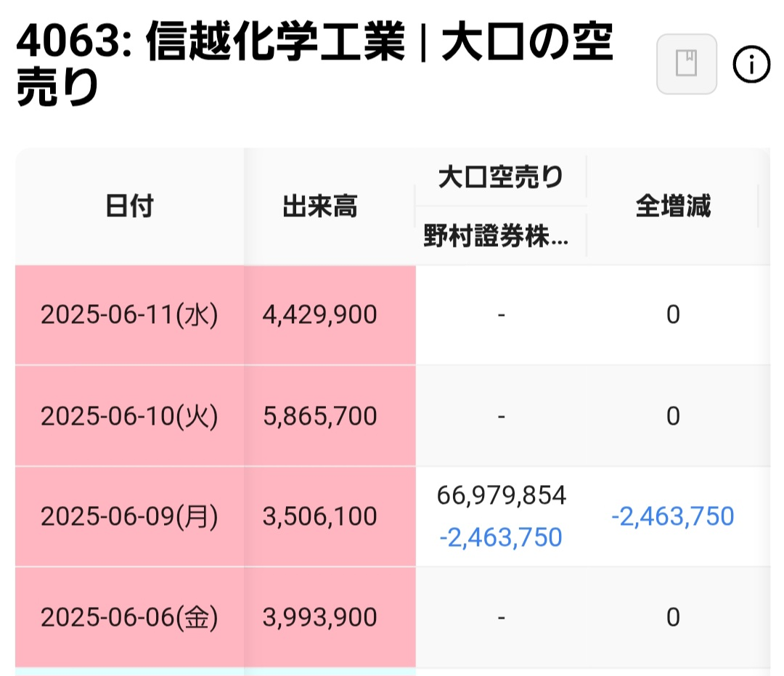Image resolution: width=784 pixels, height=676 pixels.
Task: Select the 2025-06-10(火) date cell
Action: coord(131,415)
